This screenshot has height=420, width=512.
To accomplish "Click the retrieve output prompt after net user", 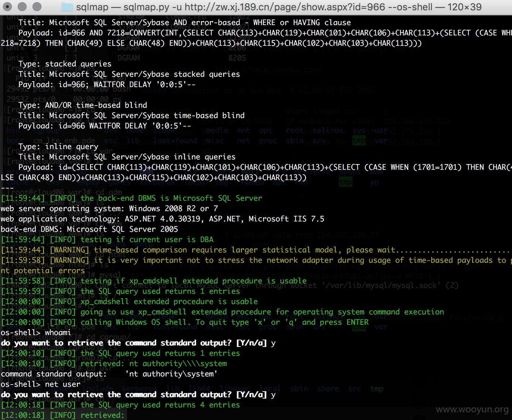I will pyautogui.click(x=138, y=395).
